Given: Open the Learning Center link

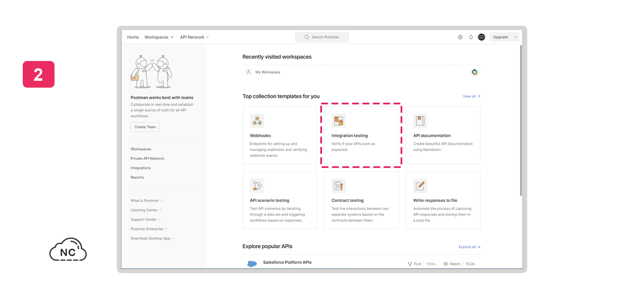Looking at the screenshot, I should click(x=146, y=210).
